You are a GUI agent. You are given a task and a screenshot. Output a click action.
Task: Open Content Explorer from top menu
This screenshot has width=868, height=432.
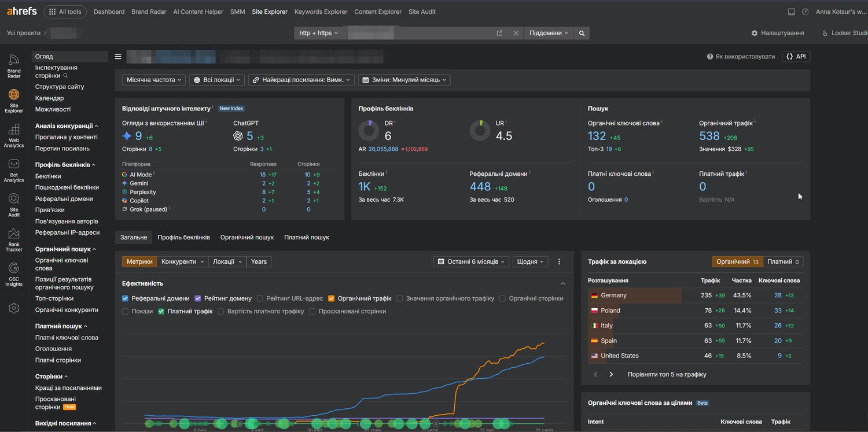378,12
